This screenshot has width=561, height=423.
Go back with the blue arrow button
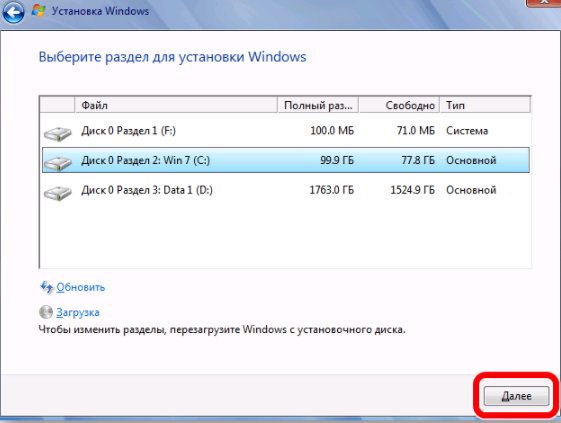[13, 12]
